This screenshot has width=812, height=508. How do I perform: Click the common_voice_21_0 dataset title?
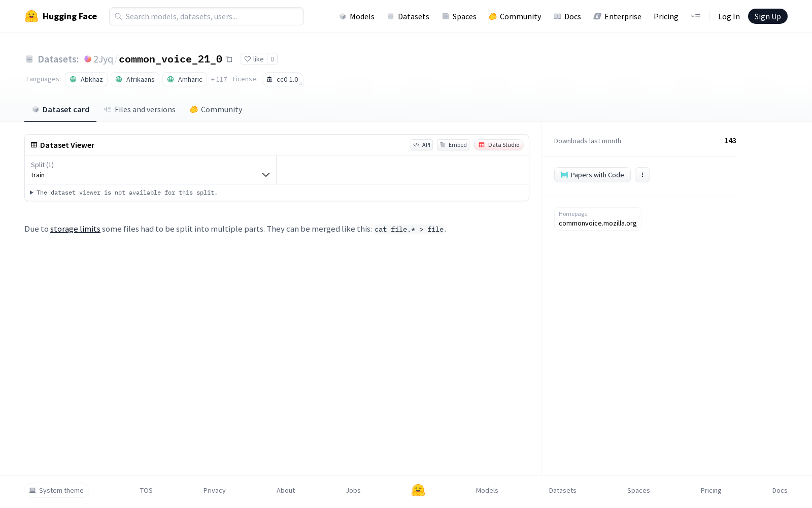click(171, 59)
